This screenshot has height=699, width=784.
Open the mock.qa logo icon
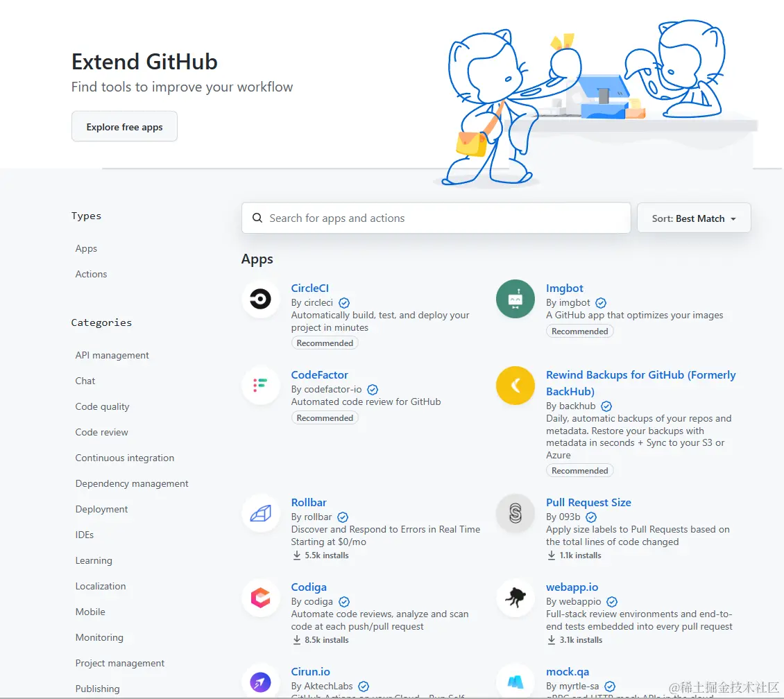tap(515, 682)
